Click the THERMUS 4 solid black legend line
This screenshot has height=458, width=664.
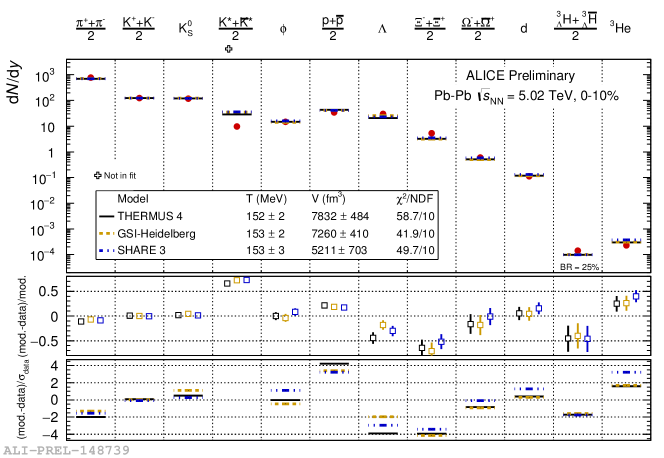(x=105, y=216)
